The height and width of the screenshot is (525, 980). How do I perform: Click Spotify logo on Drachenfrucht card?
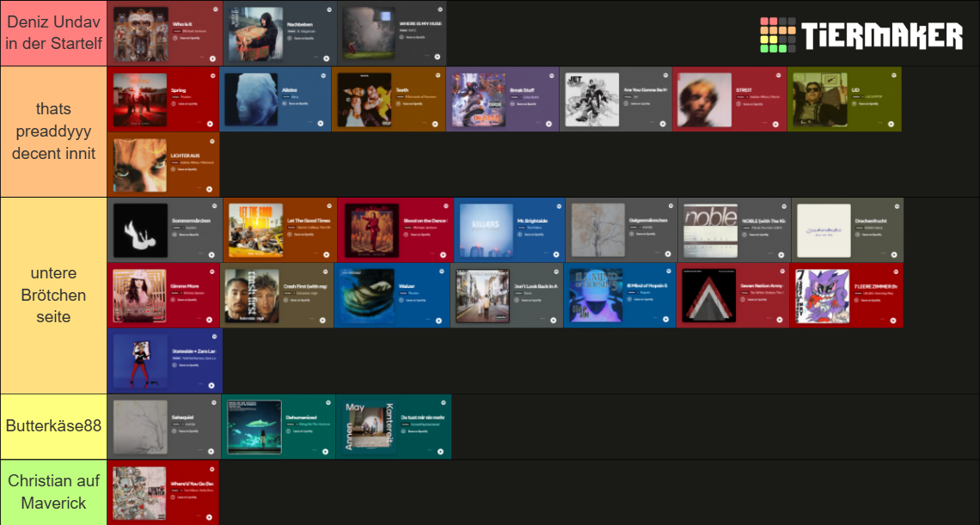(896, 205)
